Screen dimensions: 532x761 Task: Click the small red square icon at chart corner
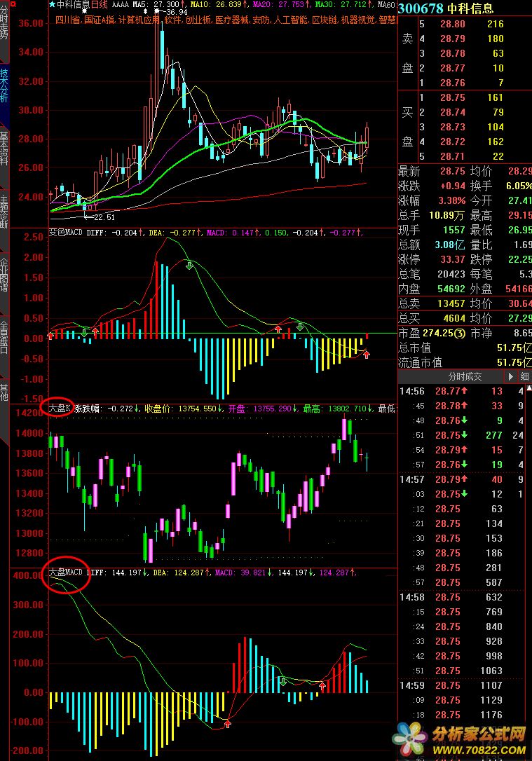point(13,4)
